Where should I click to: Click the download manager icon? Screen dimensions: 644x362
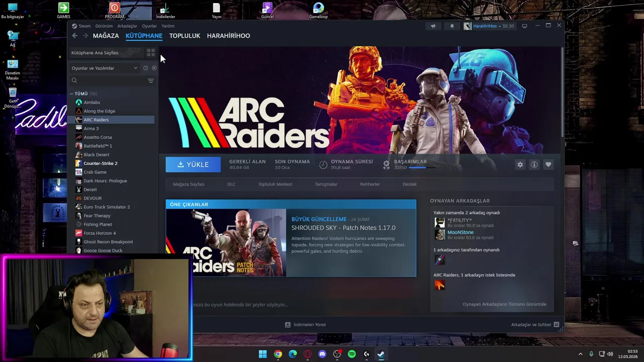click(288, 325)
